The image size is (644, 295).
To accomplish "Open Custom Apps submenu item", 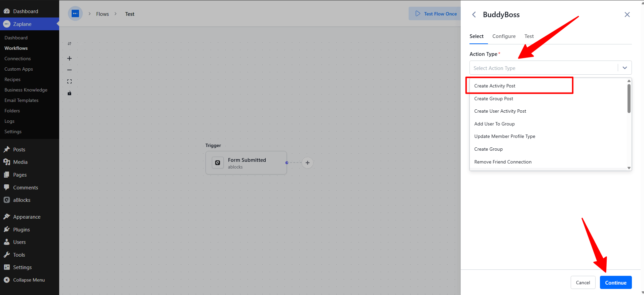I will click(19, 69).
